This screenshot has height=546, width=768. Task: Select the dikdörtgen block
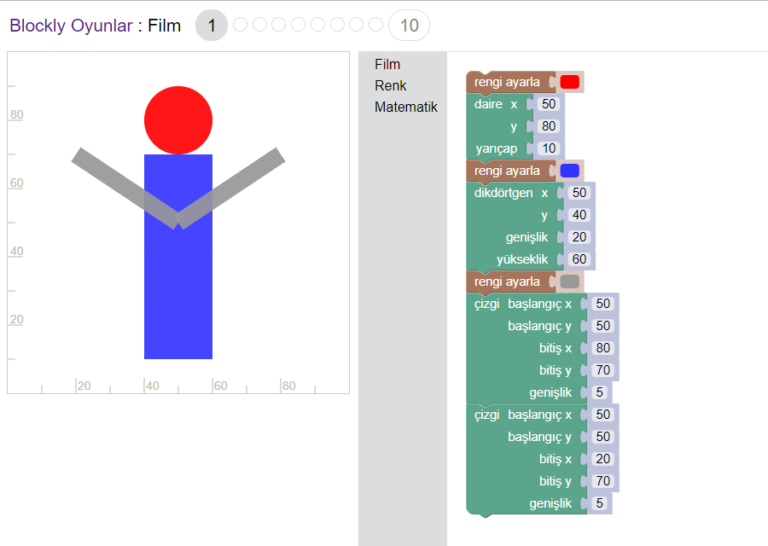pos(504,194)
